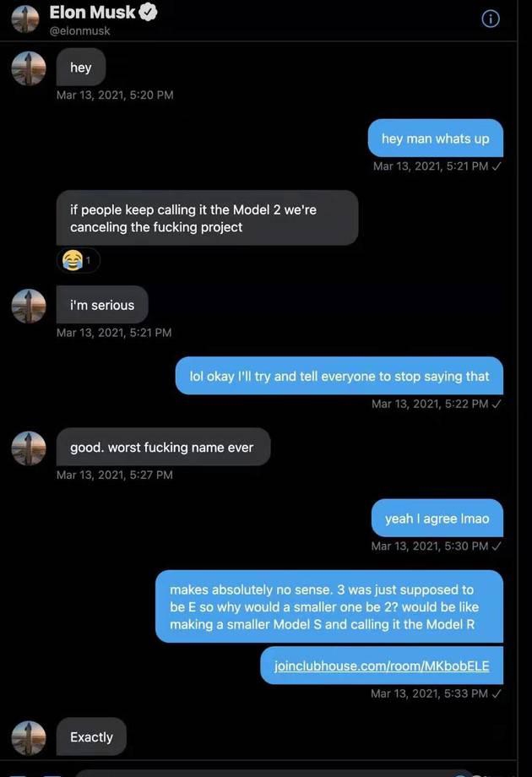This screenshot has height=777, width=532.
Task: Open the joinclubhouse.com/room/MKbobELE link
Action: [382, 666]
